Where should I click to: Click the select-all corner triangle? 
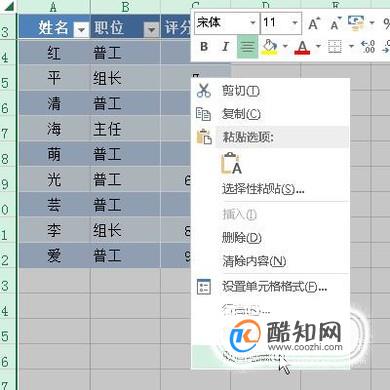tap(8, 6)
